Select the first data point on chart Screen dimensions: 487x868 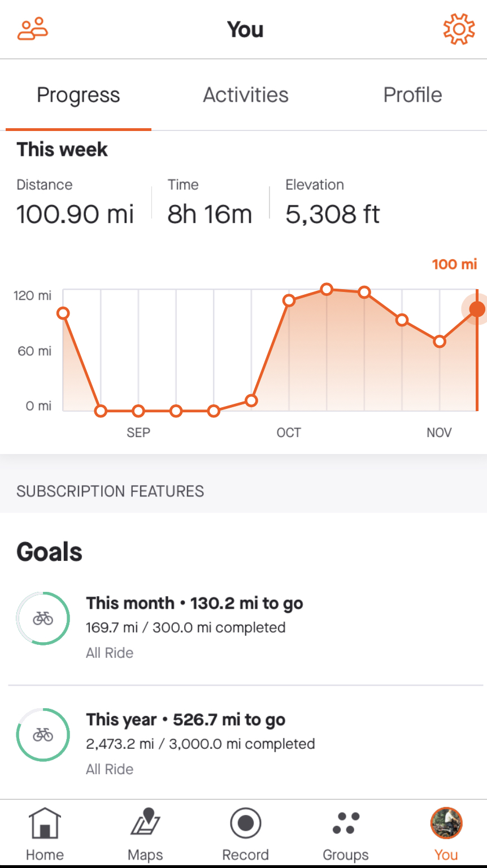[x=63, y=313]
